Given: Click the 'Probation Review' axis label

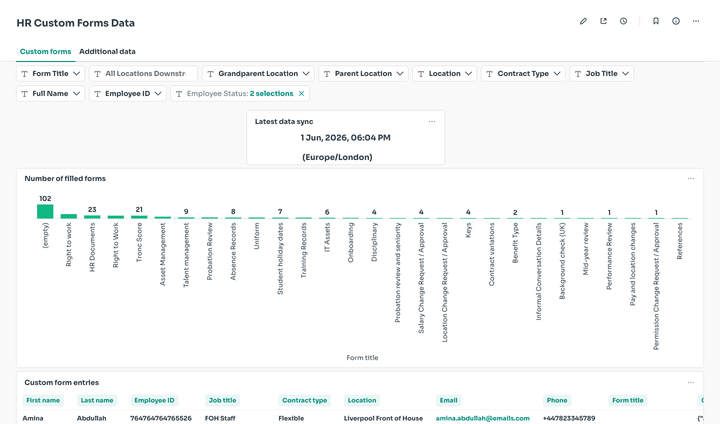Looking at the screenshot, I should coord(209,251).
